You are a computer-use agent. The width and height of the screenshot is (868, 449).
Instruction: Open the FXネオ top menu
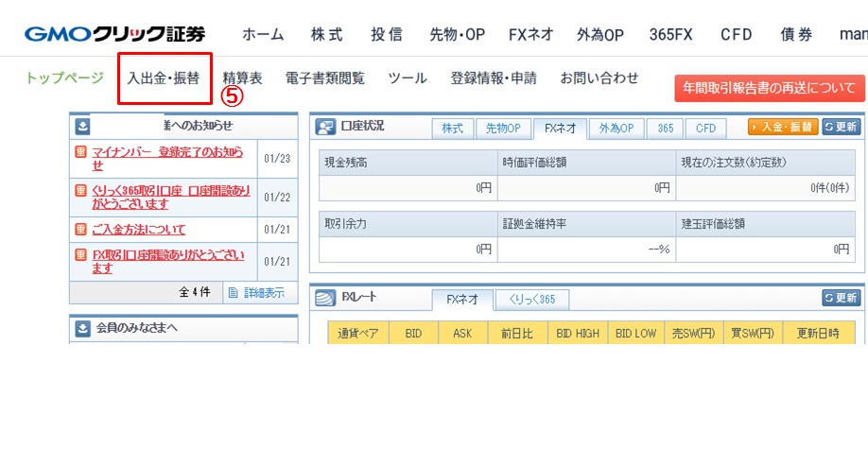(x=531, y=35)
